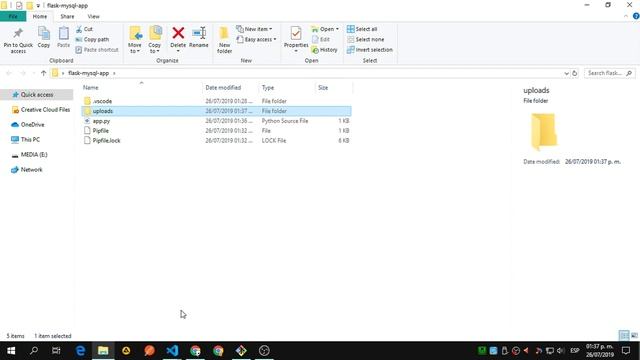Click the Back navigation arrow
The width and height of the screenshot is (640, 360).
[9, 73]
